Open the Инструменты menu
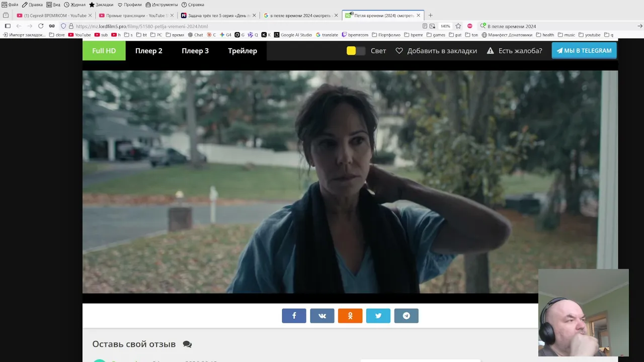The height and width of the screenshot is (362, 644). coord(162,5)
